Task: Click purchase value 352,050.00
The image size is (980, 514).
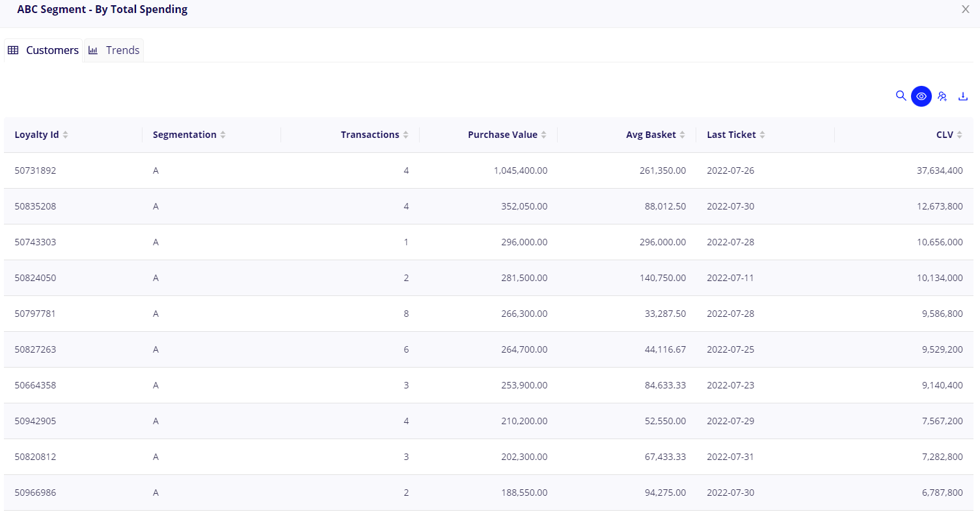Action: tap(524, 206)
